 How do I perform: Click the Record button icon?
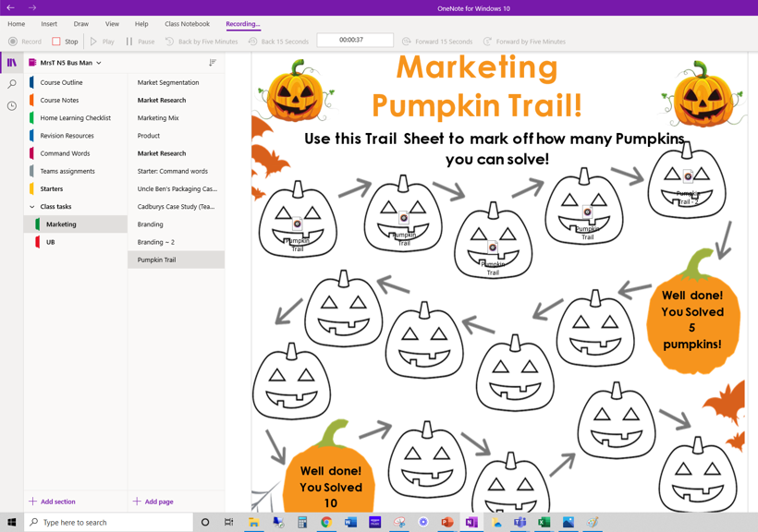pos(13,42)
